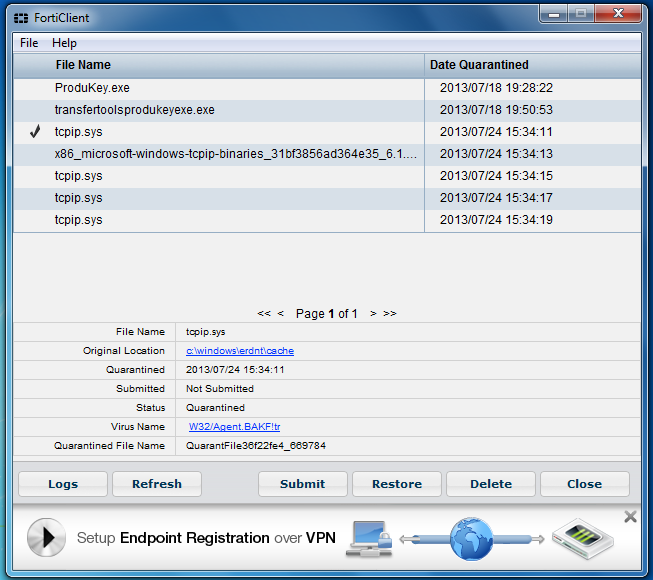This screenshot has width=653, height=580.
Task: Play the Endpoint Registration banner video
Action: click(x=46, y=537)
